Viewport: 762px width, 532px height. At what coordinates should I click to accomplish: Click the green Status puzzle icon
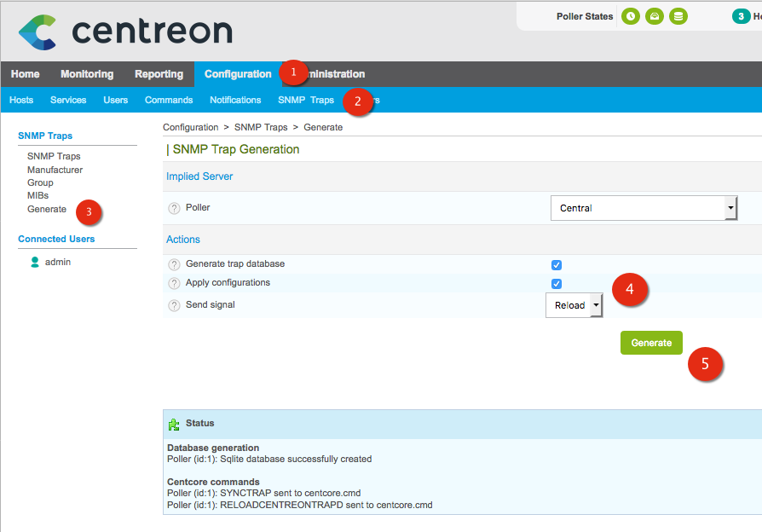click(x=174, y=424)
